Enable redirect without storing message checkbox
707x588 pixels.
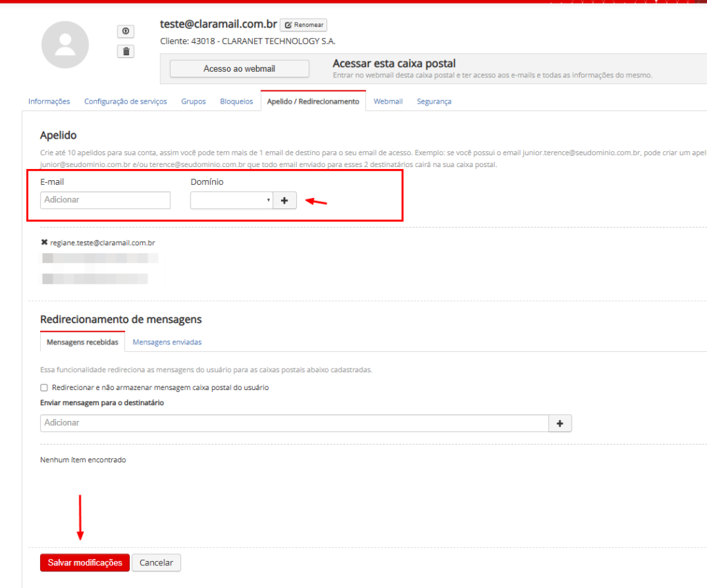[x=44, y=388]
